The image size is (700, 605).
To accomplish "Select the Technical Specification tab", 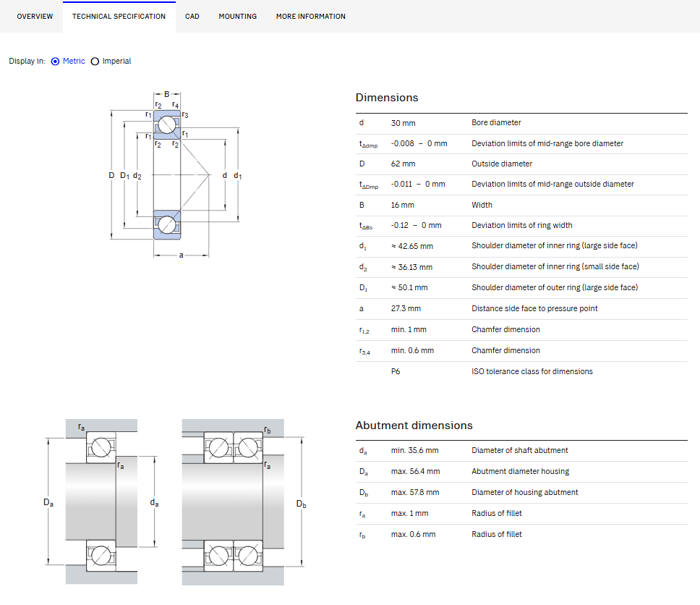I will [119, 17].
